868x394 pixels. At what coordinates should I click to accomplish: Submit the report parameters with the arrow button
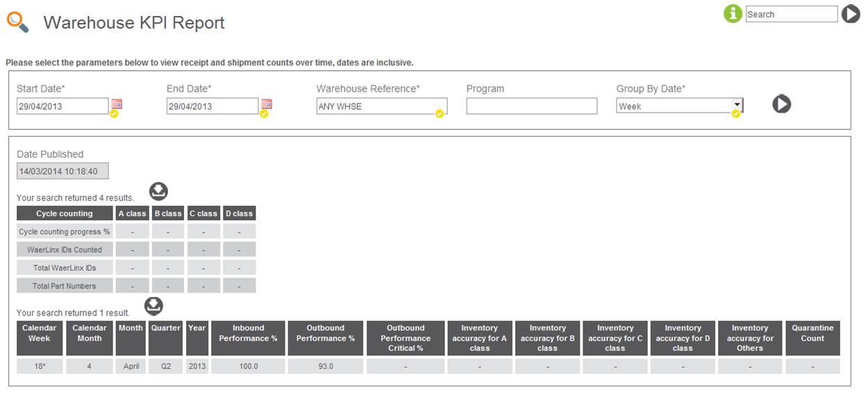[x=782, y=104]
